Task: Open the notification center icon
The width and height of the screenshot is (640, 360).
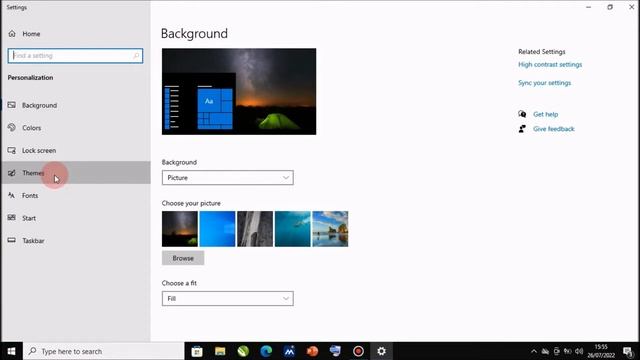Action: (x=628, y=351)
